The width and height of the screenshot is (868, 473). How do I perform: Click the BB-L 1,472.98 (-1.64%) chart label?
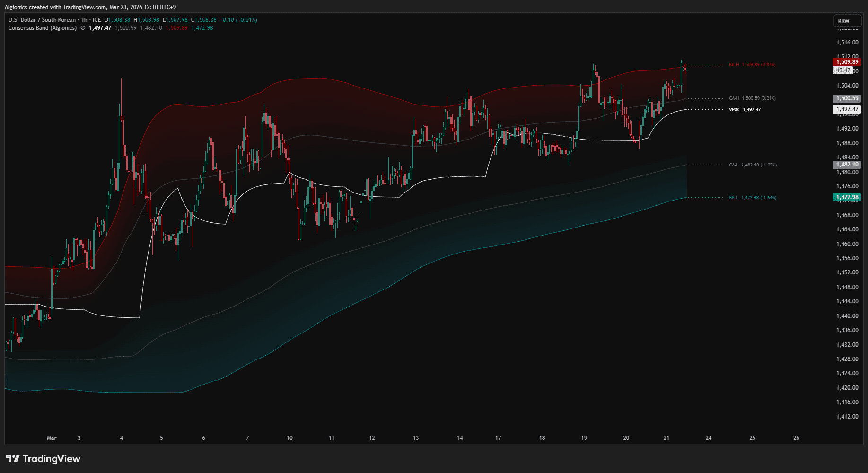(753, 198)
